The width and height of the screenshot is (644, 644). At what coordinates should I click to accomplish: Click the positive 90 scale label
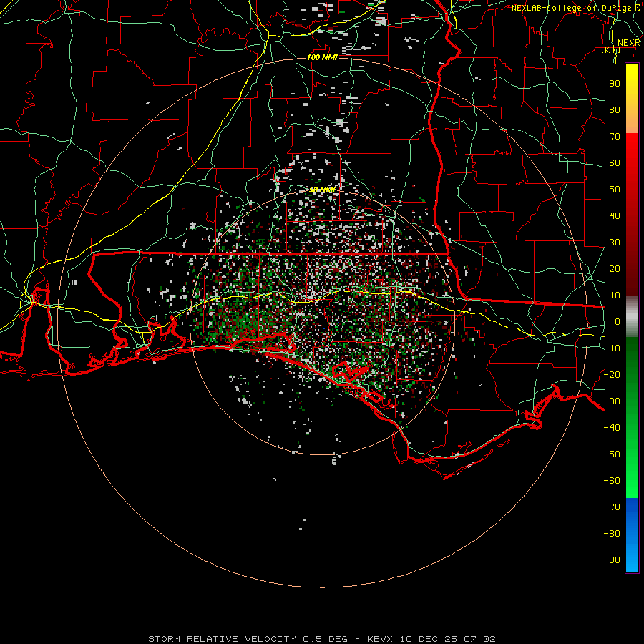(615, 84)
